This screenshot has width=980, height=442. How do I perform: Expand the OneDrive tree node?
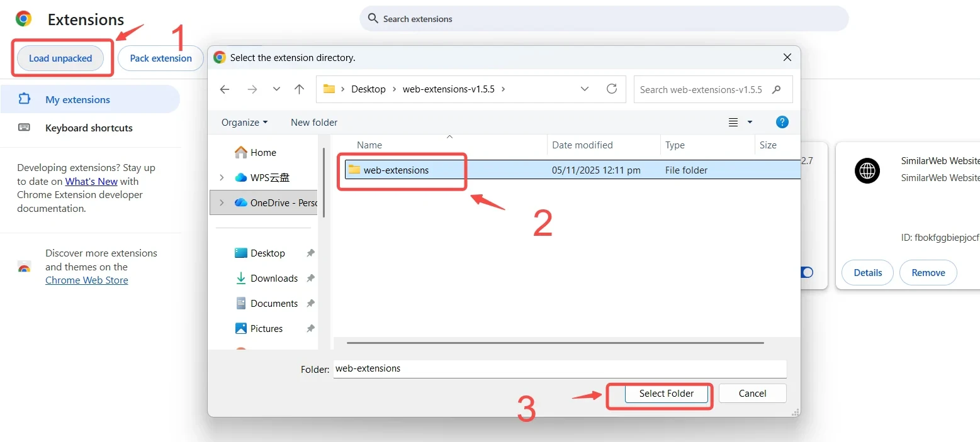[222, 202]
